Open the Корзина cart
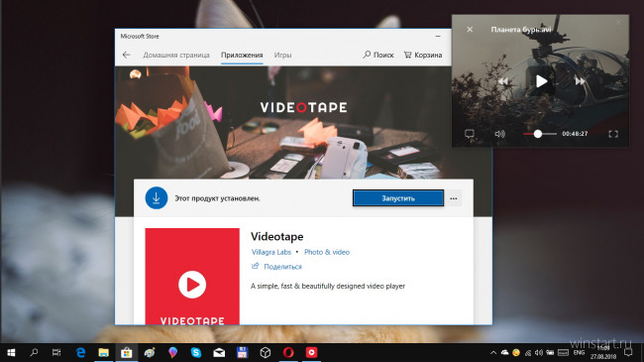The height and width of the screenshot is (362, 644). (x=423, y=55)
